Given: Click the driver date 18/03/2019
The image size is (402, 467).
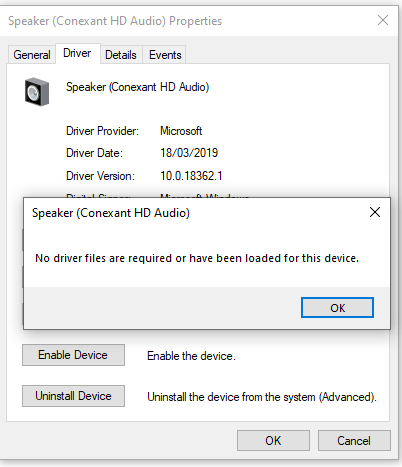Looking at the screenshot, I should pyautogui.click(x=189, y=153).
